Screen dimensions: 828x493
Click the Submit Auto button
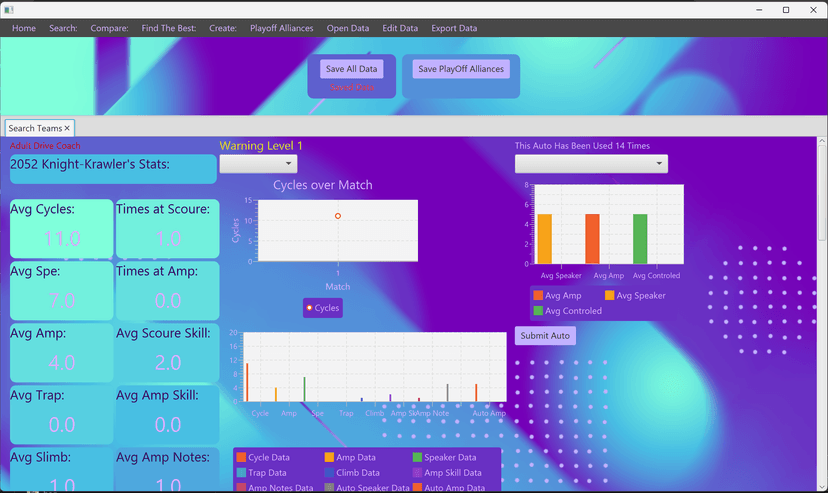pyautogui.click(x=545, y=336)
